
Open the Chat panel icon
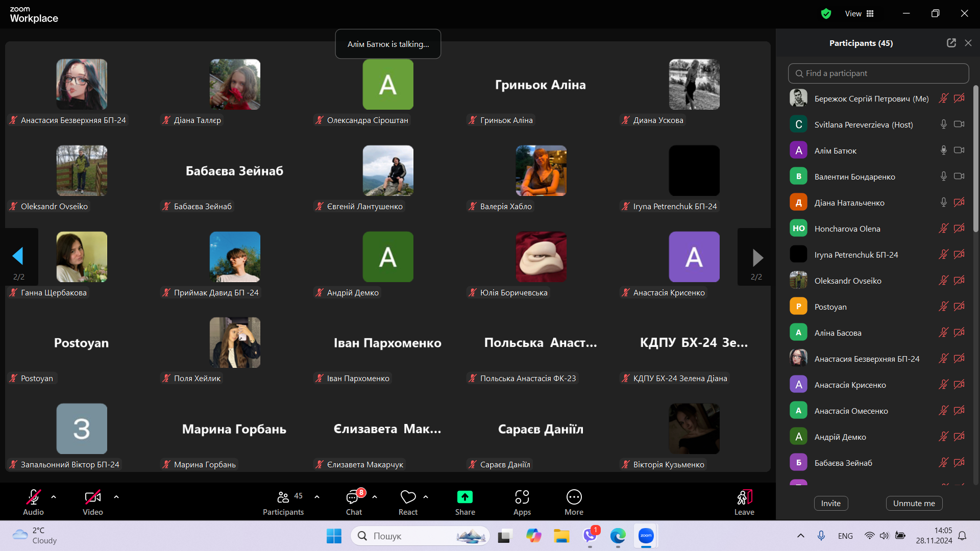(353, 497)
